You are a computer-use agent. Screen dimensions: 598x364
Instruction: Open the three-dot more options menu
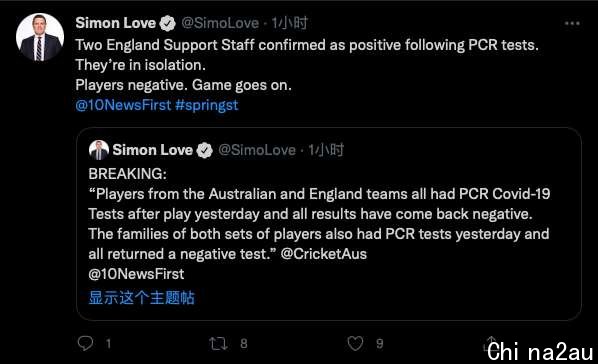point(572,24)
